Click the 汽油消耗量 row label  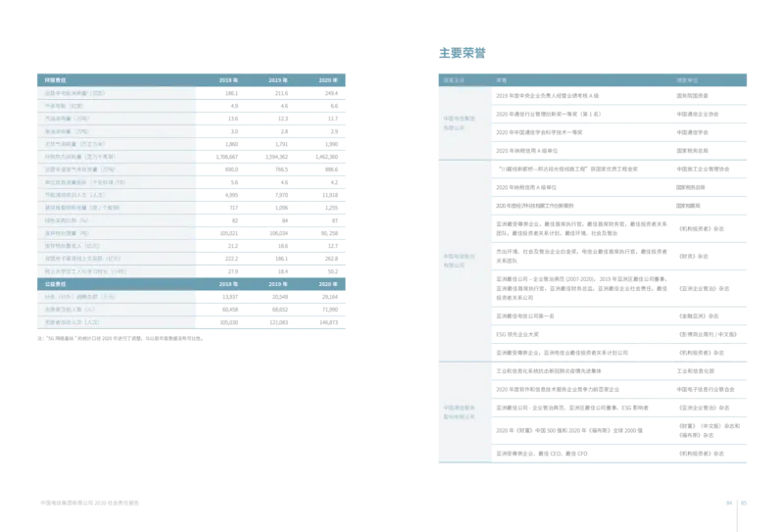click(61, 118)
